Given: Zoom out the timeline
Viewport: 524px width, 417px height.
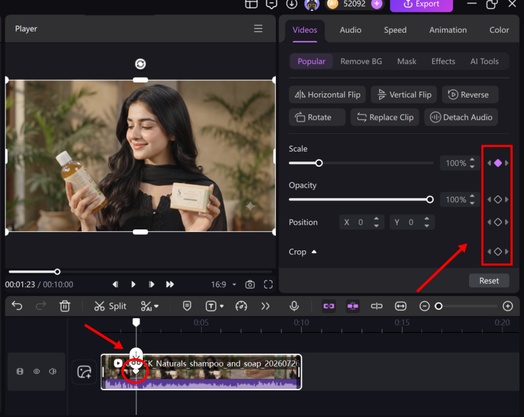Looking at the screenshot, I should [424, 306].
